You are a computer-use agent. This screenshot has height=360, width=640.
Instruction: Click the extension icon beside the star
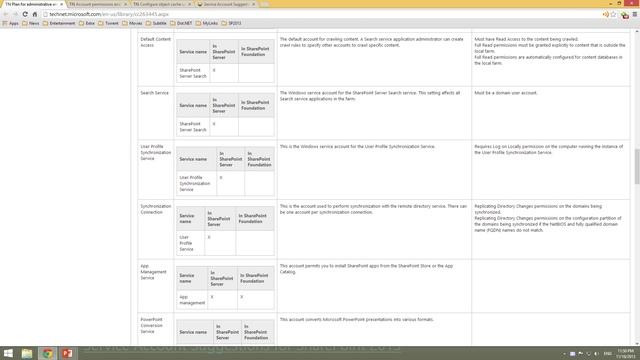(624, 15)
